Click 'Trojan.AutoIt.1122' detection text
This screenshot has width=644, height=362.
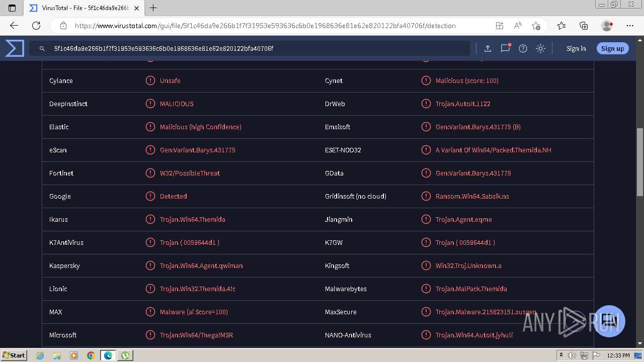coord(463,104)
